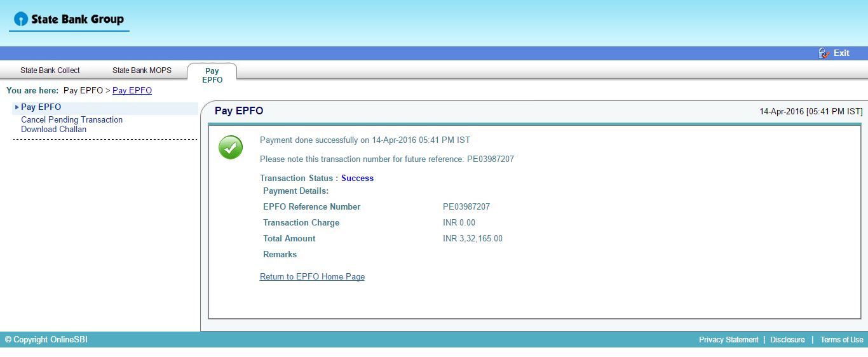Screen dimensions: 868x357
Task: Open the Disclosure link
Action: click(787, 340)
